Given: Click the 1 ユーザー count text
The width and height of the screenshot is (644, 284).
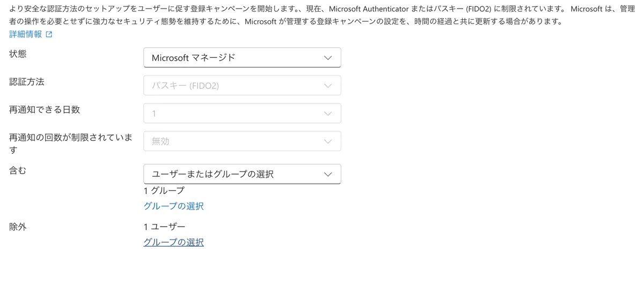Looking at the screenshot, I should click(x=164, y=227).
